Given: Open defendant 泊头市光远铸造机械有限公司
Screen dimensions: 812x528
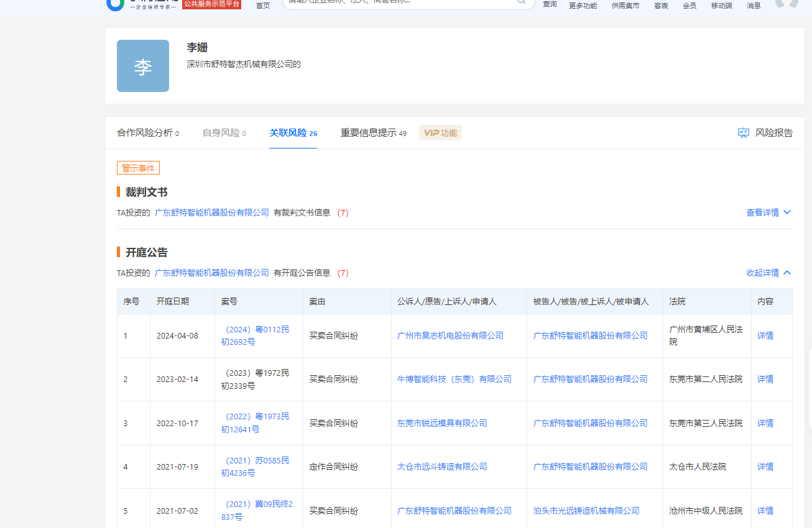Looking at the screenshot, I should click(x=586, y=511).
